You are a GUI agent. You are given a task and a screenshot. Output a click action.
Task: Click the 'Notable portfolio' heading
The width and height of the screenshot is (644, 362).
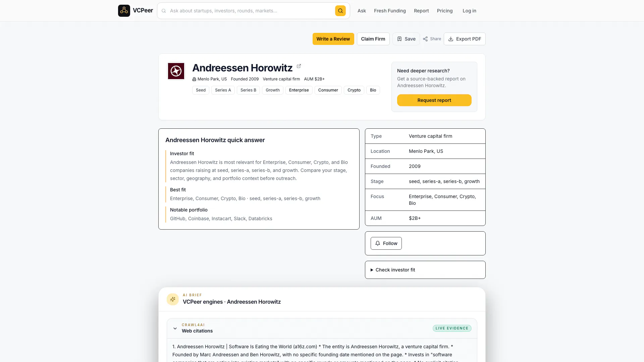189,210
